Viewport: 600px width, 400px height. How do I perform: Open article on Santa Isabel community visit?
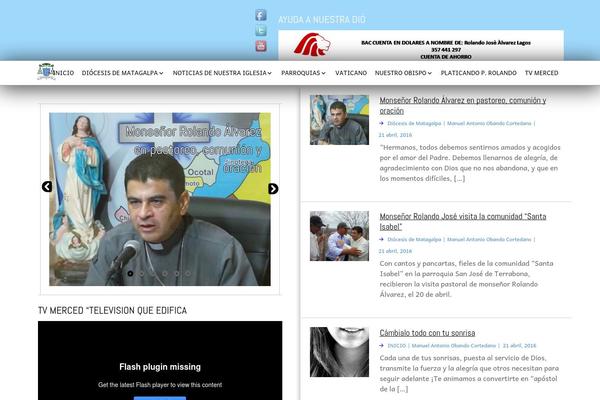463,221
